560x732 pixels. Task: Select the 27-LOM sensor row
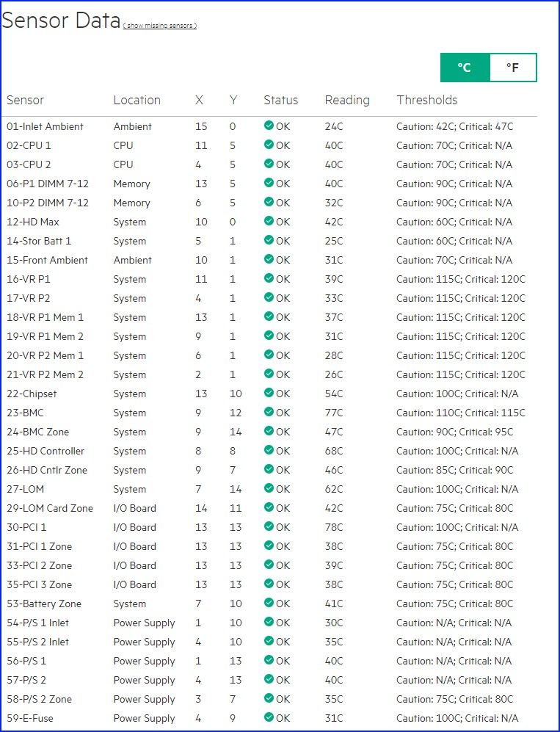pos(26,489)
